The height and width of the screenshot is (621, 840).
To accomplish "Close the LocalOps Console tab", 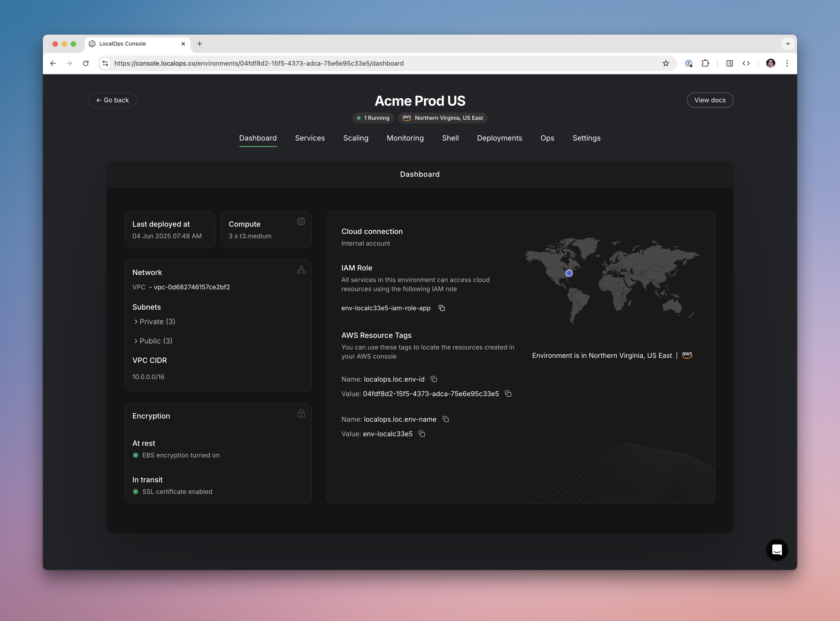I will click(x=183, y=44).
